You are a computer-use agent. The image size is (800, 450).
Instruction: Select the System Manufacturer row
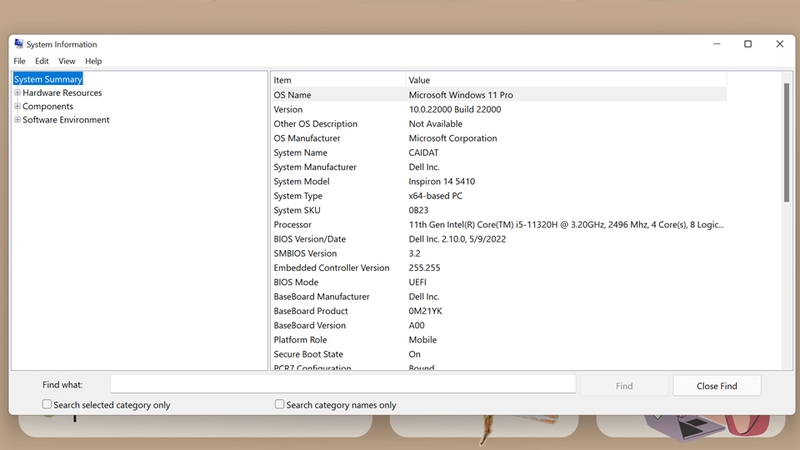499,167
